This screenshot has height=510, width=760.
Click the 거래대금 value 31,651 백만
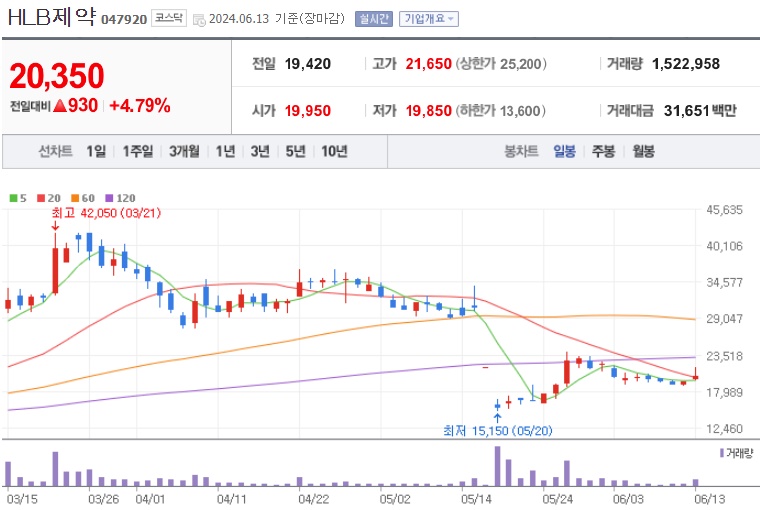(700, 111)
